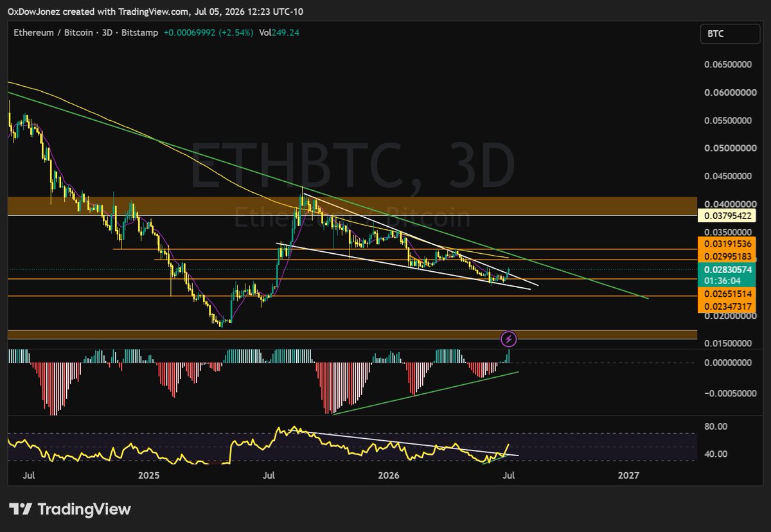Click the 0.00000000 histogram scale label
The width and height of the screenshot is (771, 532).
(x=728, y=363)
